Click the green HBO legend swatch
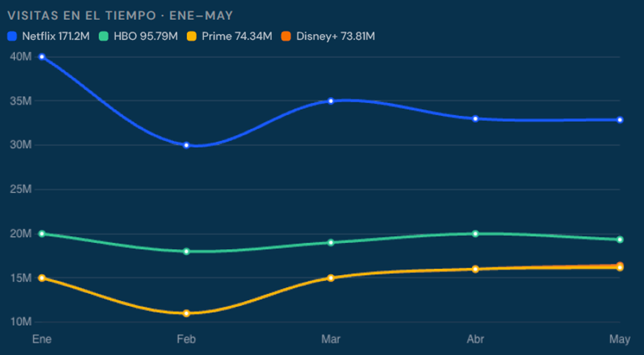The width and height of the screenshot is (644, 355). click(x=103, y=36)
